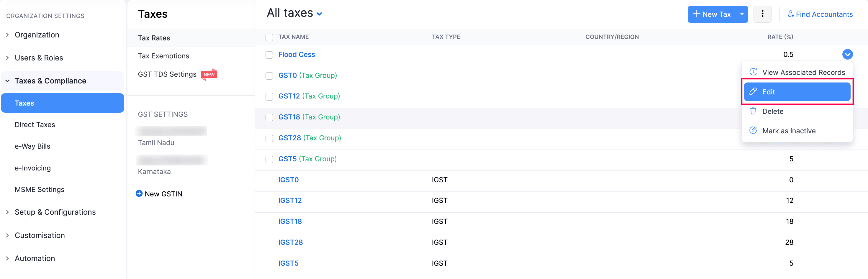Click the plus icon for New GSTIN
The image size is (868, 279).
(139, 193)
